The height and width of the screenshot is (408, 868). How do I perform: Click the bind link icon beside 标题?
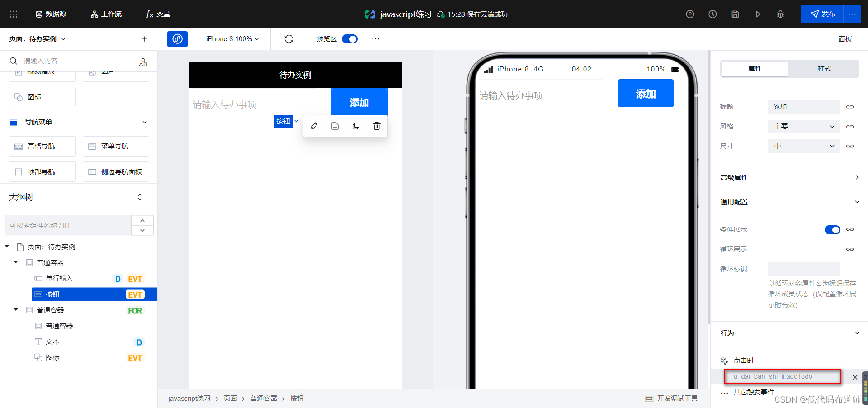(850, 107)
